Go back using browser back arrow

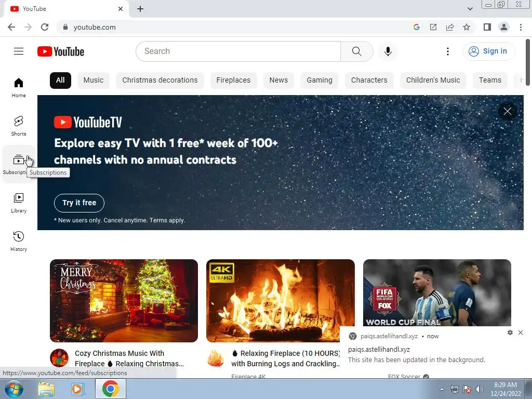(11, 27)
